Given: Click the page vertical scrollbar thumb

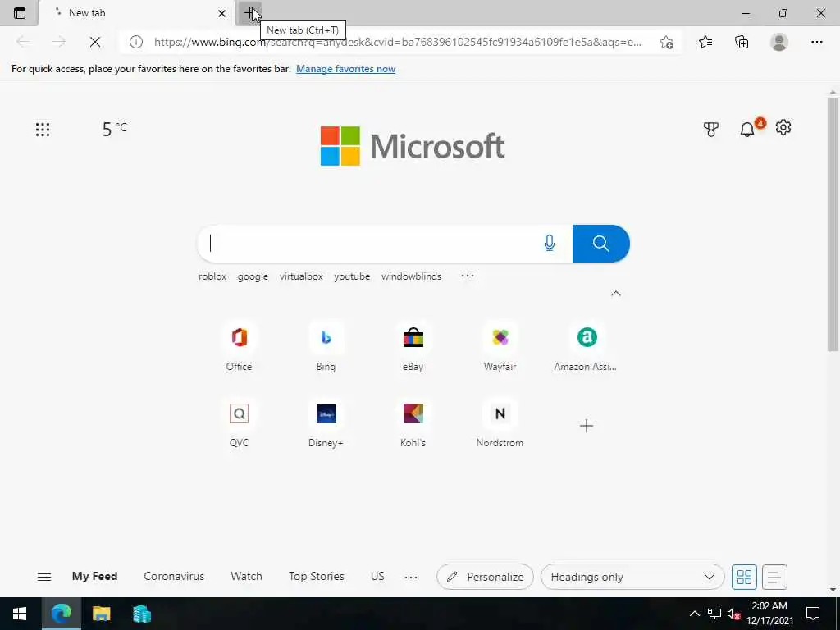Looking at the screenshot, I should tap(833, 225).
